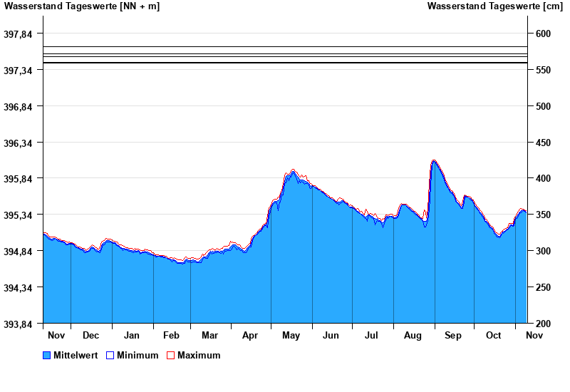Click the 450 tick label on the right axis
Image resolution: width=570 pixels, height=392 pixels.
click(544, 143)
